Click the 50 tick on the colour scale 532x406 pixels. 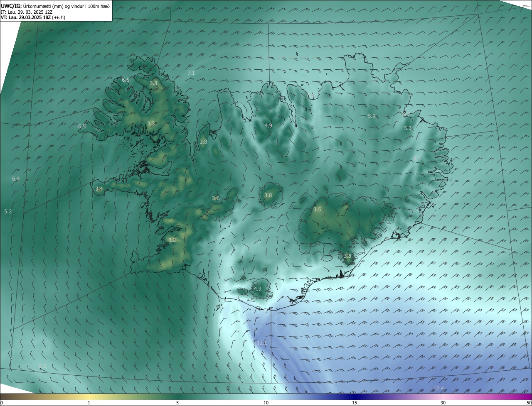pos(529,403)
